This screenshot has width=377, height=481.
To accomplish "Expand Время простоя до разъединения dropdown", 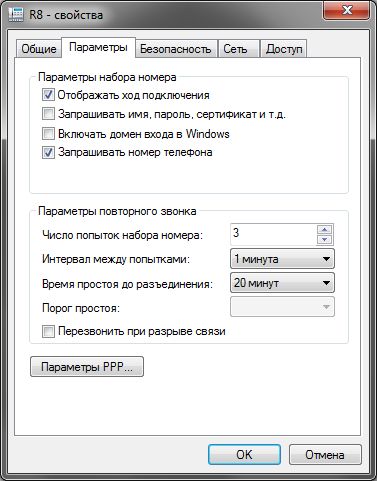I will coord(282,283).
